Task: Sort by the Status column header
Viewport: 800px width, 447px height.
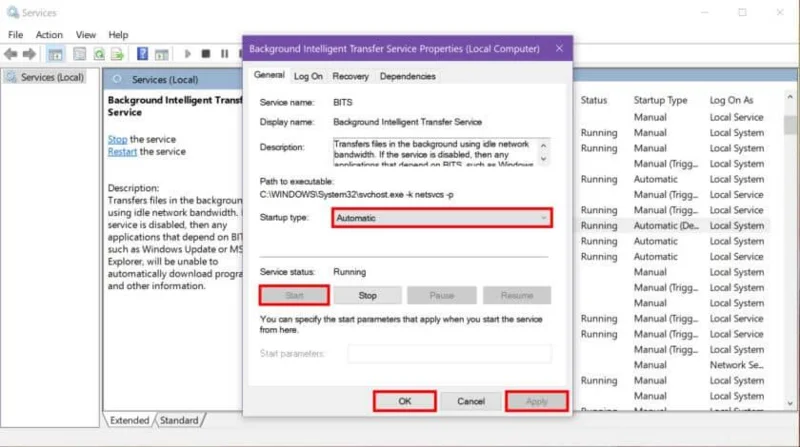Action: 594,100
